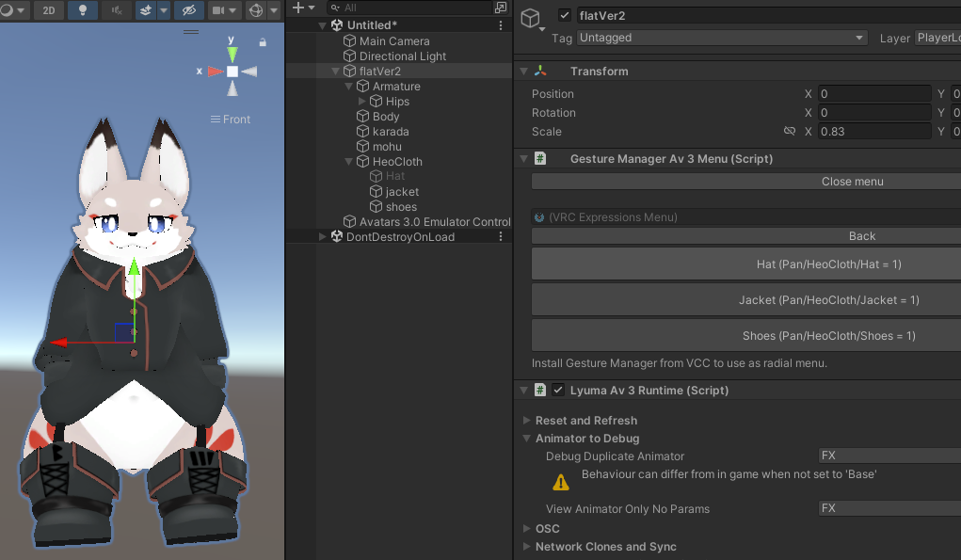This screenshot has height=560, width=961.
Task: Click the Rotation X field
Action: point(874,113)
